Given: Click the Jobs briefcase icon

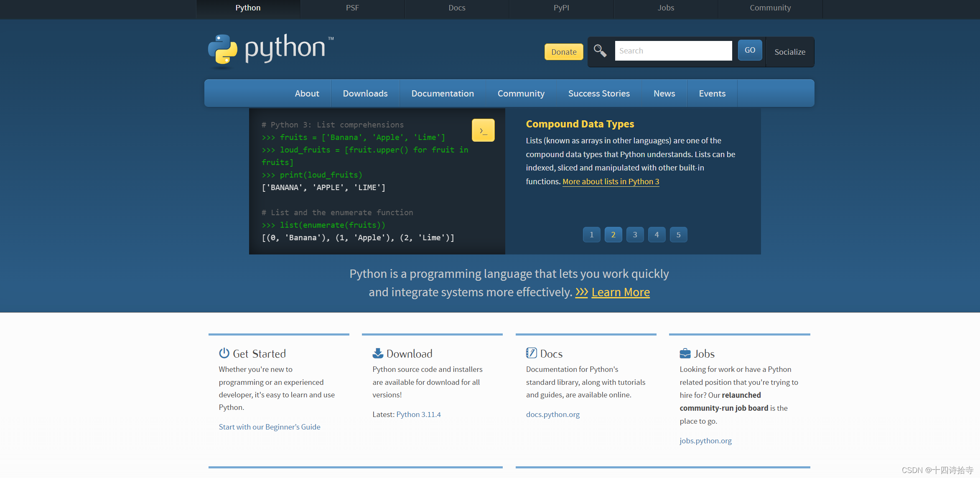Looking at the screenshot, I should pyautogui.click(x=685, y=353).
